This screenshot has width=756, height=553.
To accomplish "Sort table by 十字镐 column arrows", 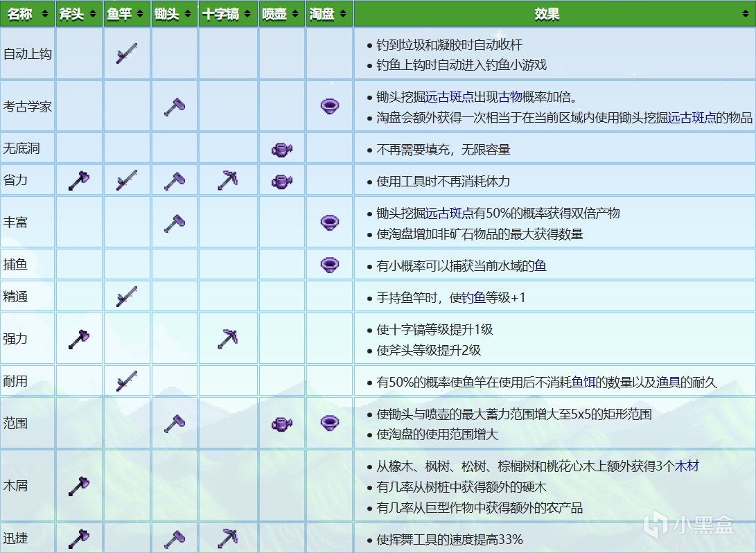I will click(x=247, y=14).
